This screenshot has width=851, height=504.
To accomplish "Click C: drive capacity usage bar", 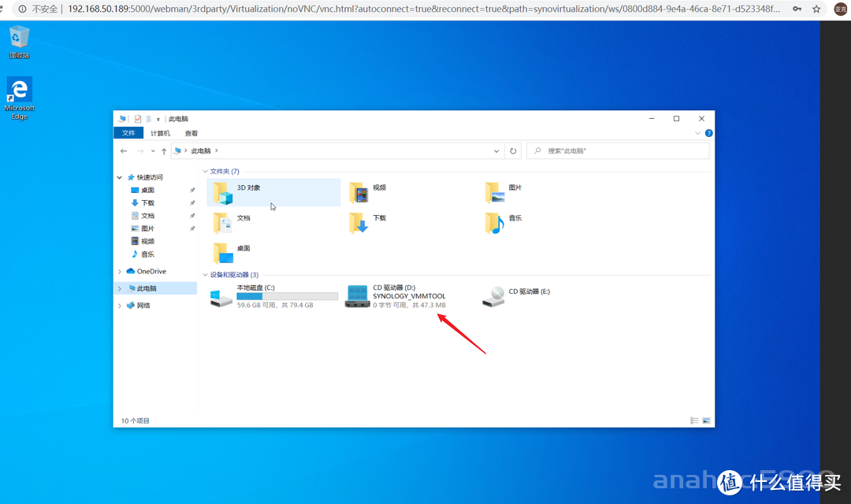I will 287,296.
